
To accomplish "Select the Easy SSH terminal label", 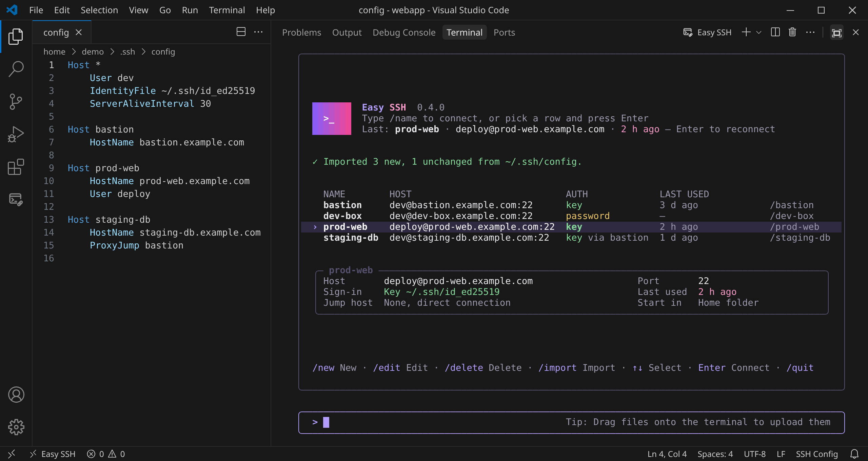I will (707, 33).
